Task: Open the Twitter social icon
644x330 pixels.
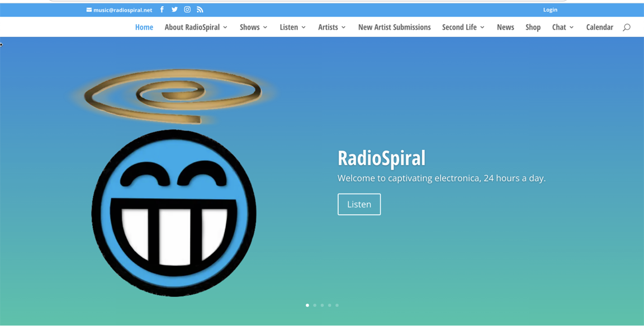Action: [174, 10]
